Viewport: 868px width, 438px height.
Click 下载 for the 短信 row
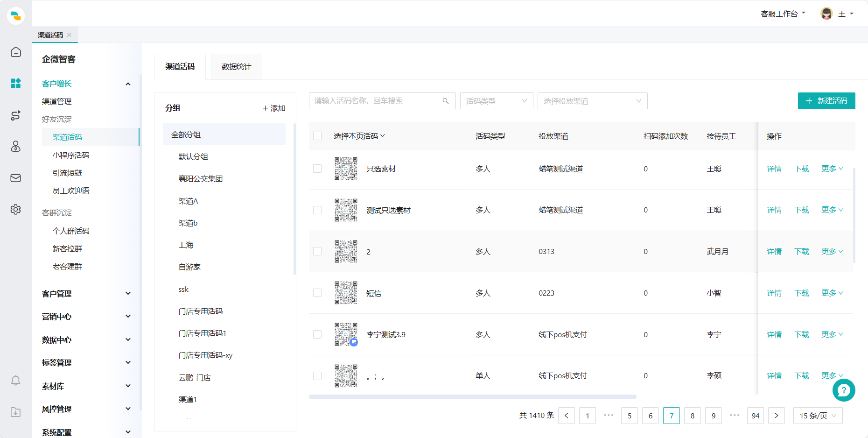point(802,293)
